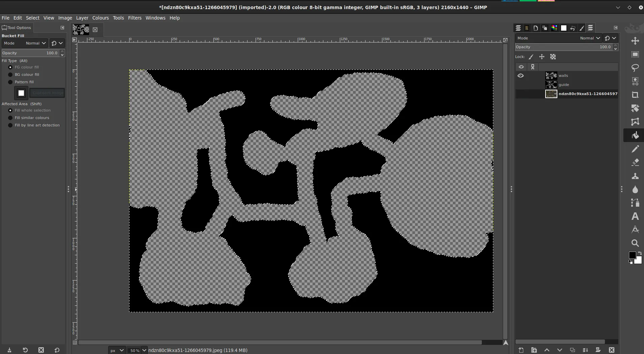Viewport: 644px width, 354px height.
Task: Open the Colours menu
Action: tap(100, 18)
